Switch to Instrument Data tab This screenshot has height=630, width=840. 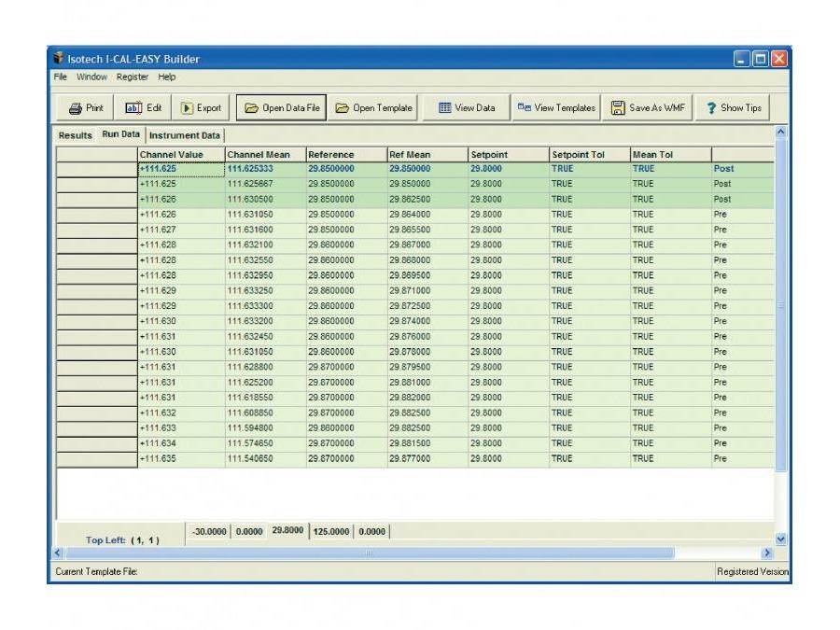pos(185,135)
